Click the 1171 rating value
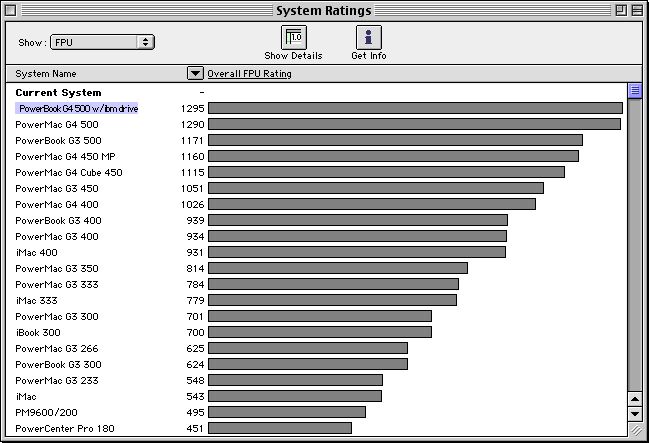Screen dimensions: 649x443 point(192,141)
